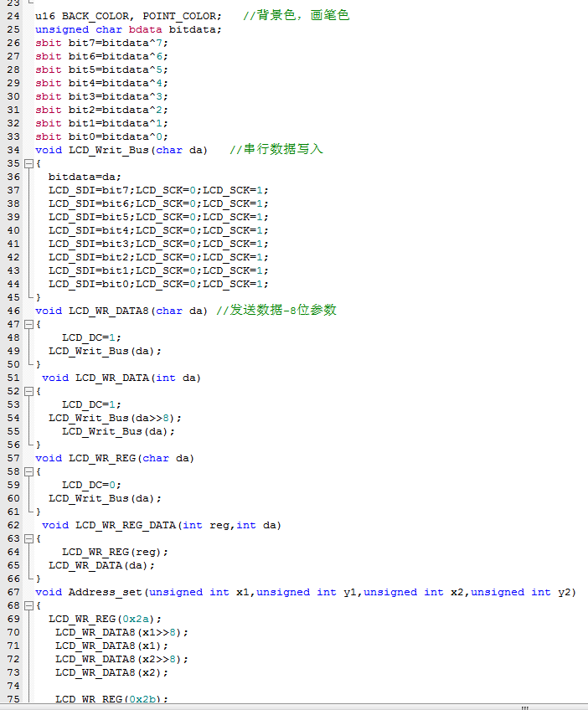Click the 'void LCD_WR_DATA(int da)' definition
The height and width of the screenshot is (710, 588).
(121, 378)
